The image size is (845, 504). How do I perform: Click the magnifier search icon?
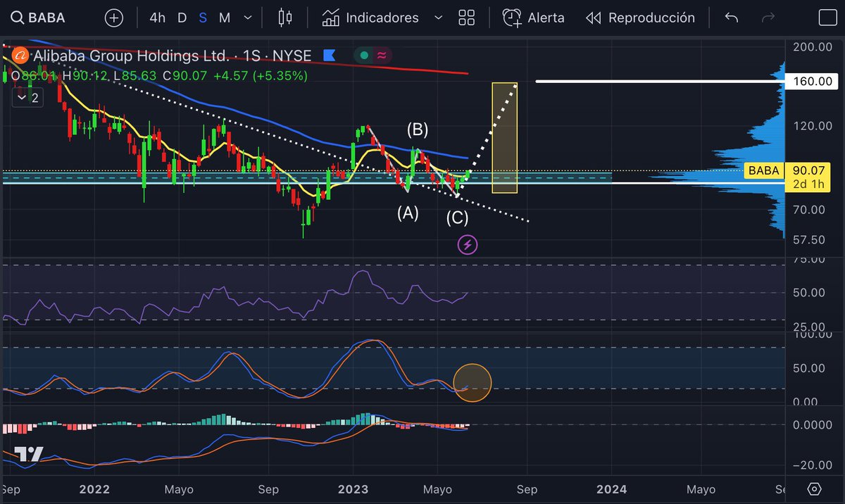[17, 18]
